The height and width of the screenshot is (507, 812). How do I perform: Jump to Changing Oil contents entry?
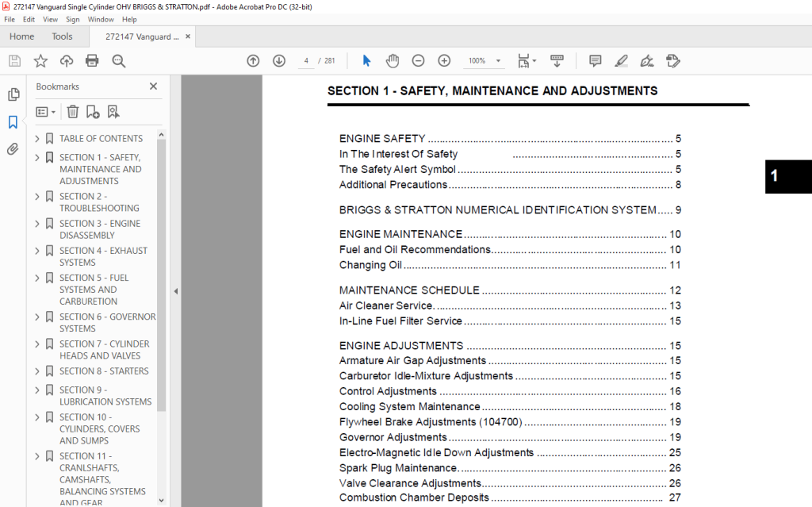(x=510, y=265)
